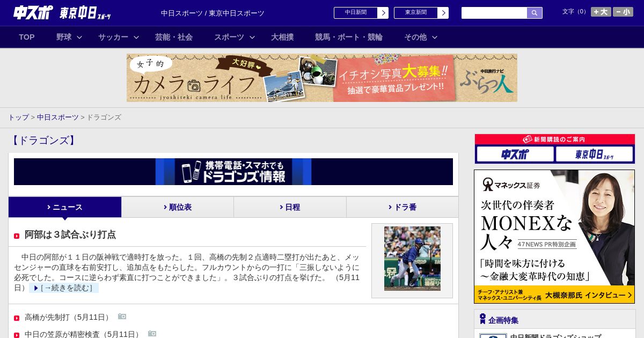
Task: Open the 野球 navigation menu
Action: coord(64,37)
